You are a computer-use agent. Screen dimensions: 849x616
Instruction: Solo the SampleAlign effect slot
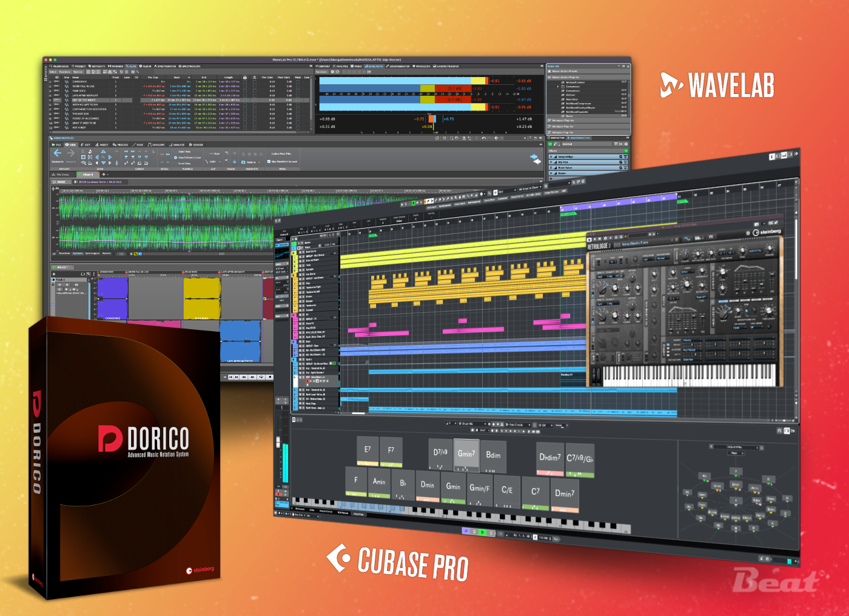click(620, 157)
